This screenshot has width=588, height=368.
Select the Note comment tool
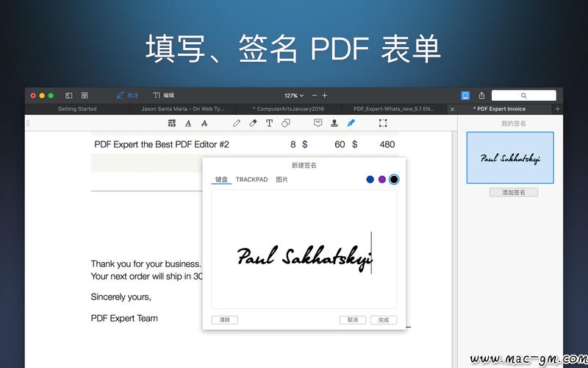coord(318,123)
